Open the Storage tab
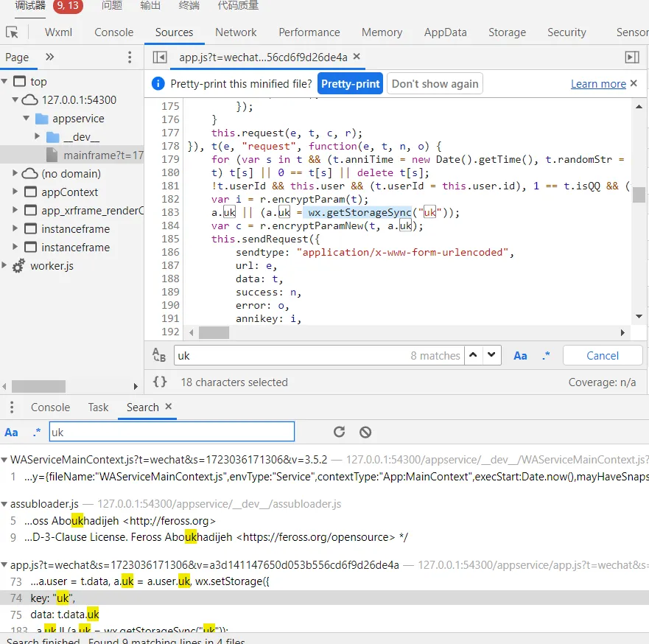 coord(507,32)
